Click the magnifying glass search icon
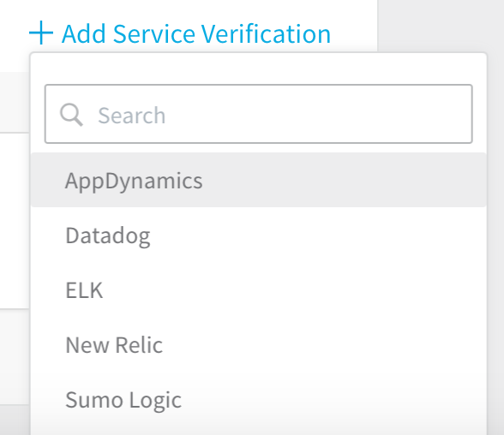Image resolution: width=504 pixels, height=435 pixels. pyautogui.click(x=71, y=115)
